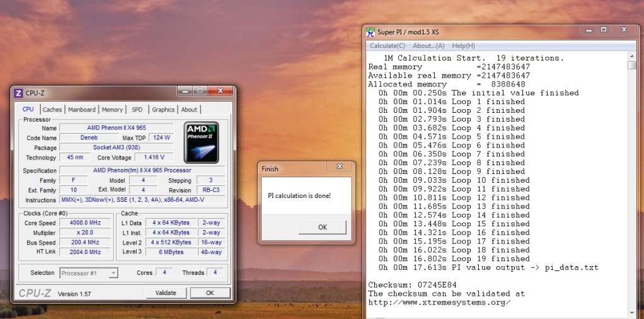Click the xtremesystems.org URL text

pos(439,303)
